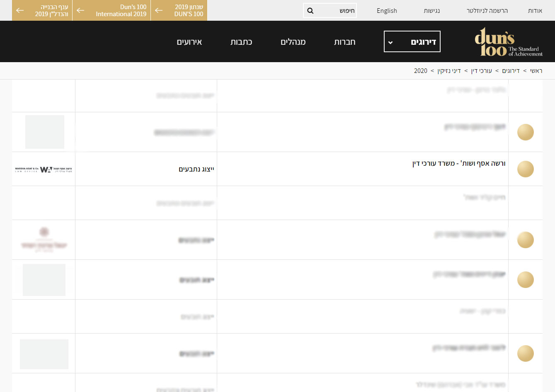Click arrow icon on ענף הבנייה banner
Screen dimensions: 555x392
(20, 10)
